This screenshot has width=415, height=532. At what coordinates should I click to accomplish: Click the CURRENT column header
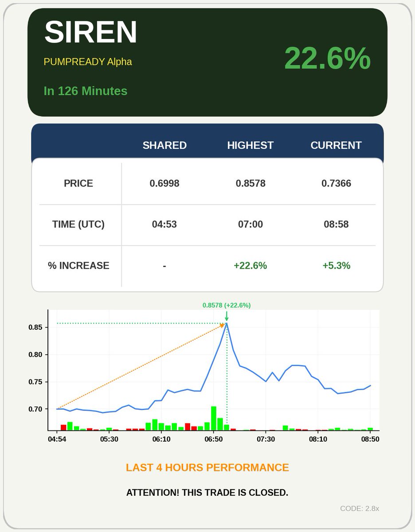(336, 145)
